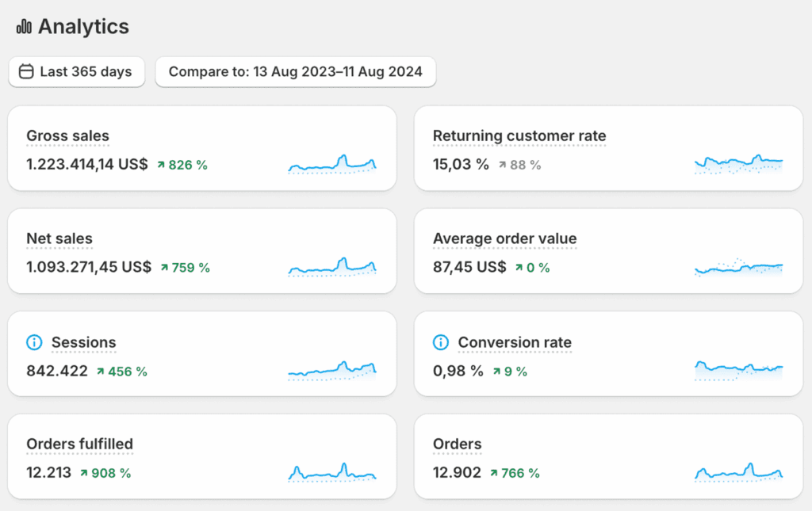The height and width of the screenshot is (511, 812).
Task: Click the info icon beside Conversion rate
Action: (441, 342)
